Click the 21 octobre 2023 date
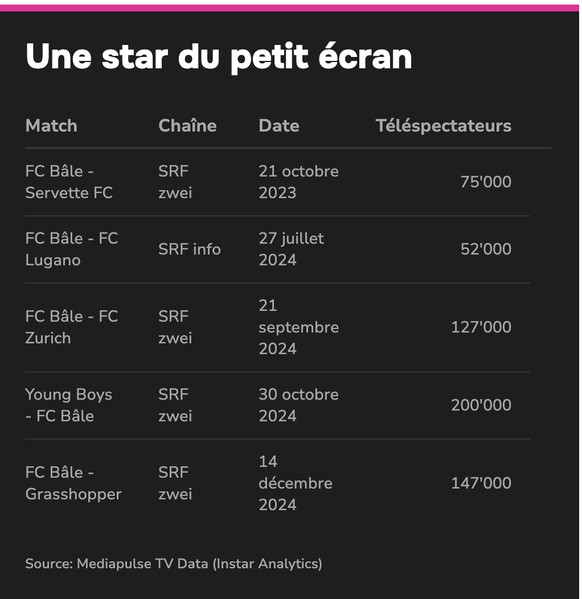 (x=298, y=182)
